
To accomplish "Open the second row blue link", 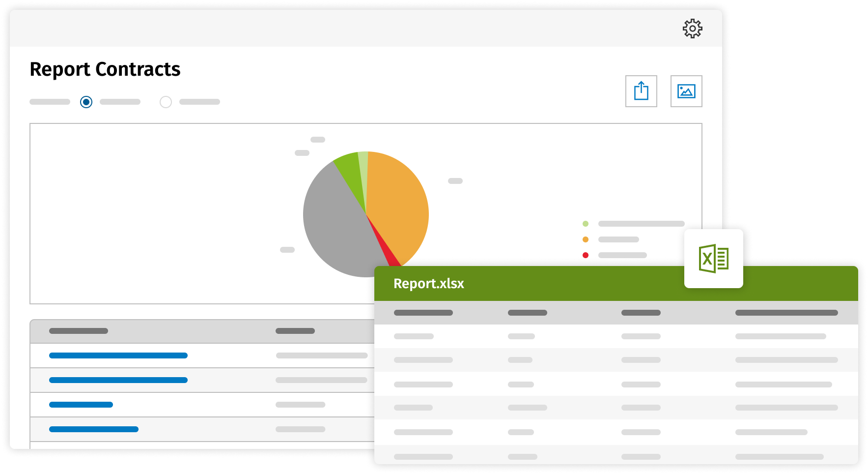I will coord(118,380).
